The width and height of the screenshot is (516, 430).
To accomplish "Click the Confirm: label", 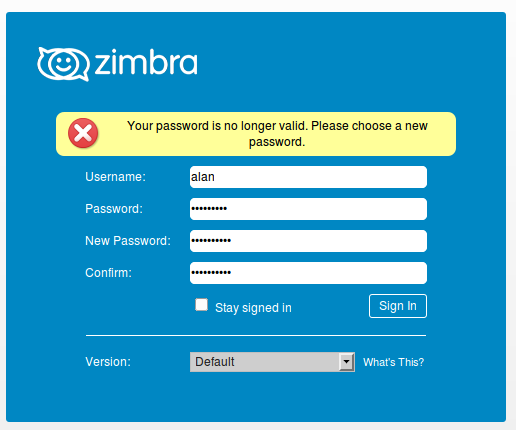I will (x=108, y=273).
